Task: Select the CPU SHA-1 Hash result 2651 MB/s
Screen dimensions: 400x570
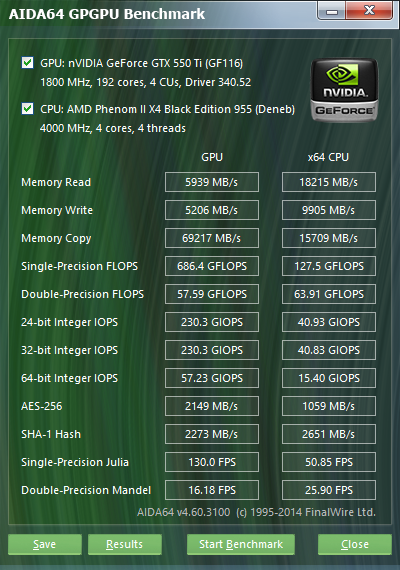Action: coord(329,434)
